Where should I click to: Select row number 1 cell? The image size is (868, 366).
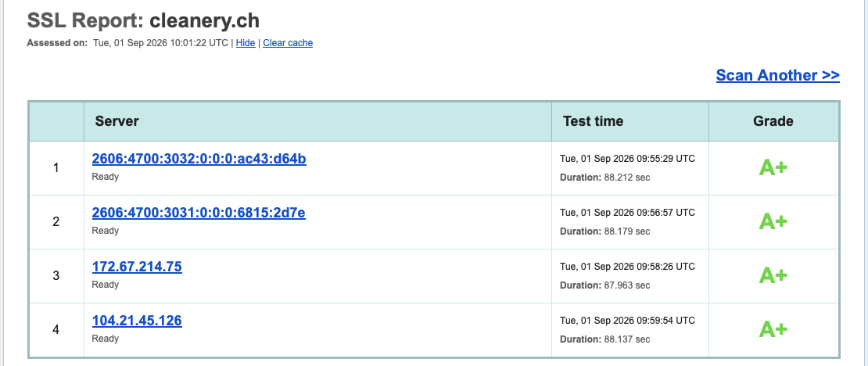click(56, 168)
